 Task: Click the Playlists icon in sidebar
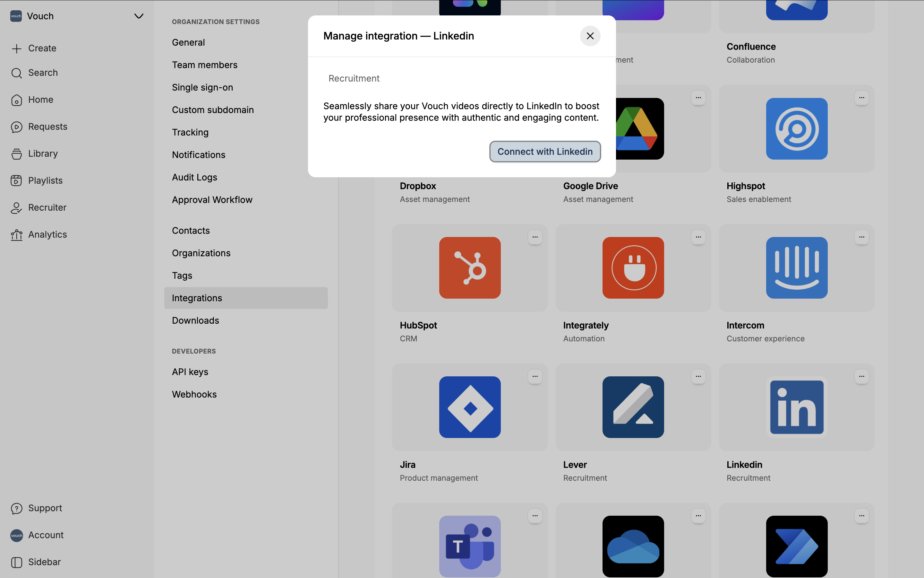[x=16, y=180]
